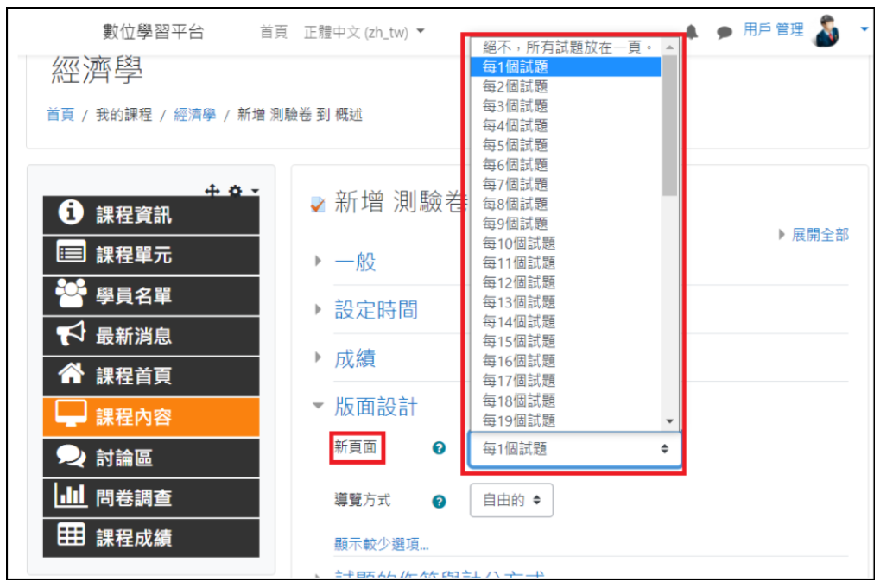
Task: Select 每5個試題 from the list
Action: 515,145
